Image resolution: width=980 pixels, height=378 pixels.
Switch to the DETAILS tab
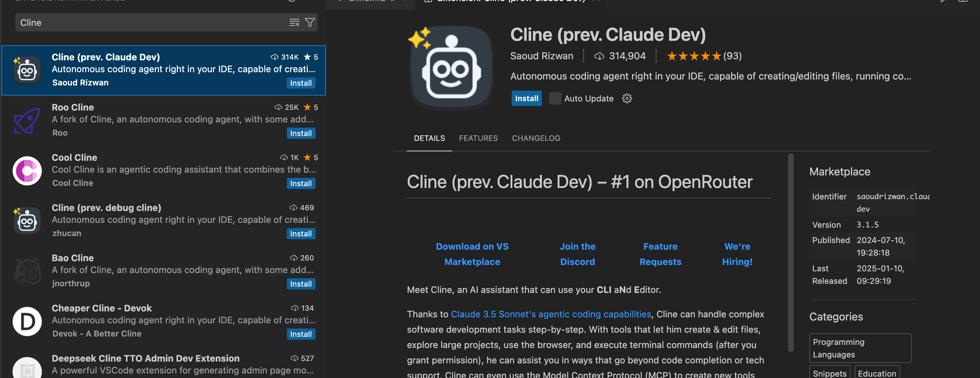coord(429,138)
